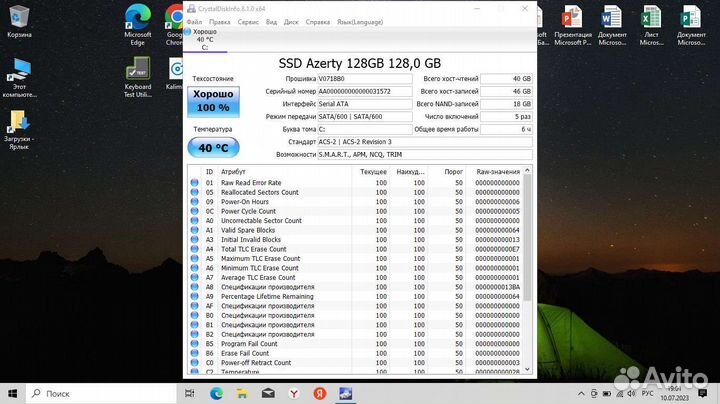Open the Документ Microsoft Word desktop file

[612, 25]
